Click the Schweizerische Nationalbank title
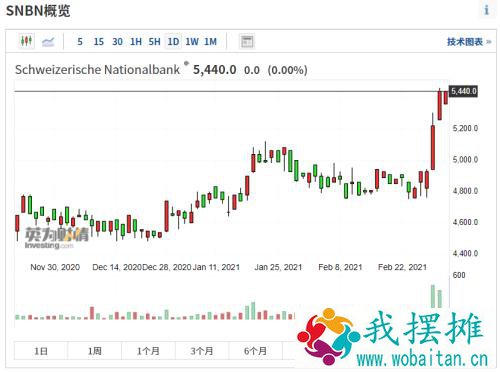500x373 pixels. [97, 70]
